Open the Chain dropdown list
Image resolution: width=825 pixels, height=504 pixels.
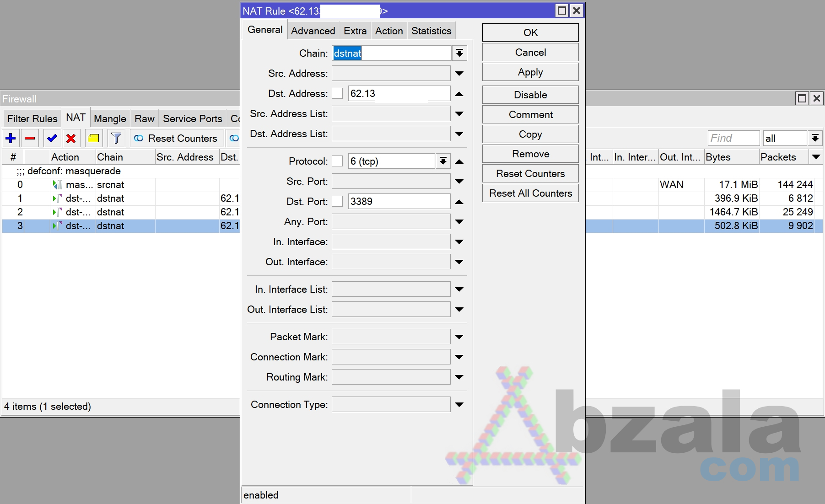click(459, 54)
